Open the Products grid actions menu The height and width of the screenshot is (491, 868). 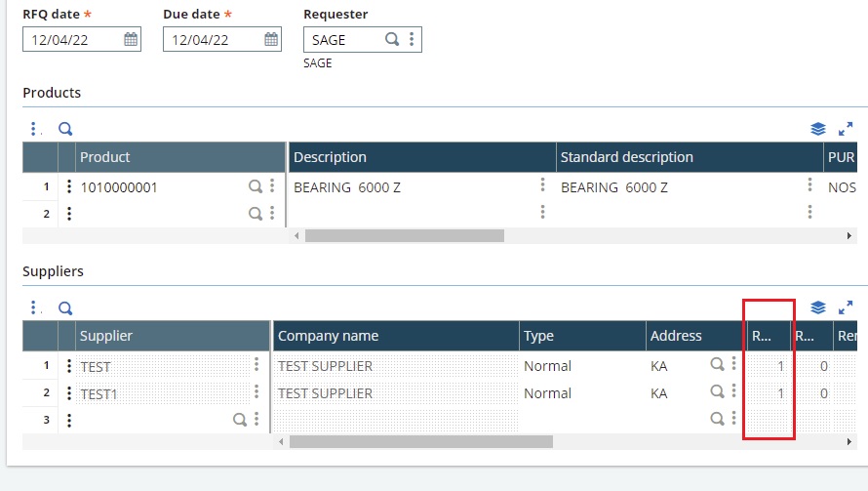[35, 129]
